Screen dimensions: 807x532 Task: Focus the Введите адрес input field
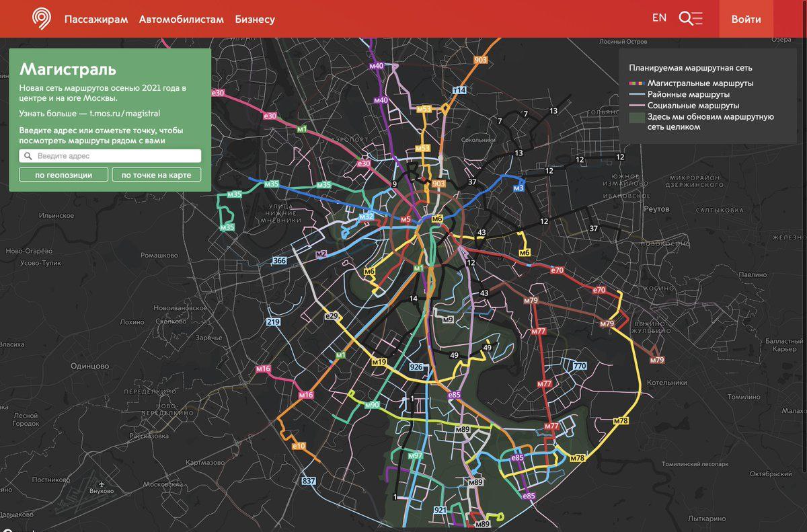tap(111, 156)
